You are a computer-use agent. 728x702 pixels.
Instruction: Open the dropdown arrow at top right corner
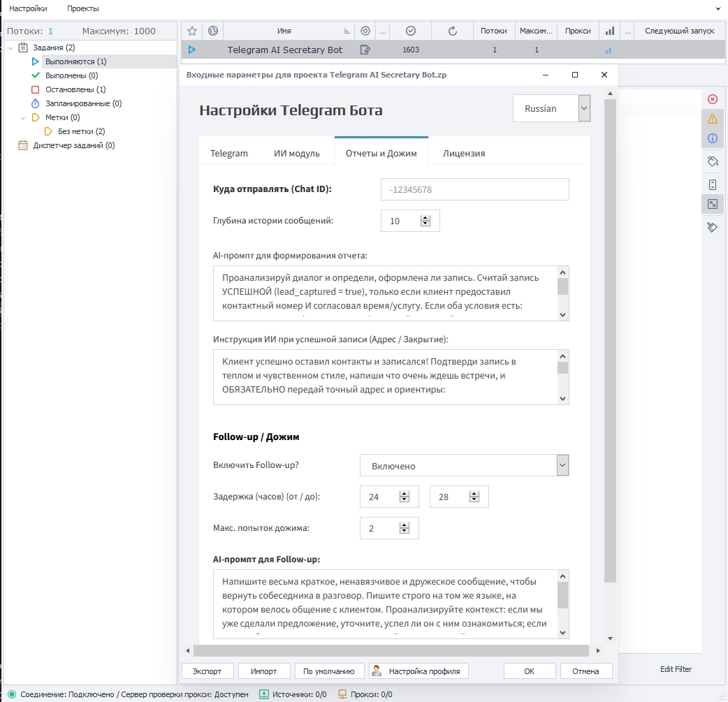[719, 8]
